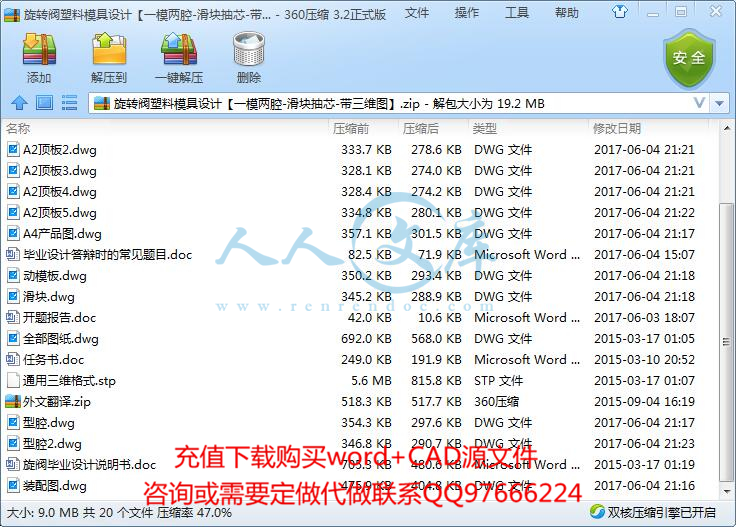Click the 添加 (Add) toolbar icon
Image resolution: width=736 pixels, height=527 pixels.
tap(39, 49)
